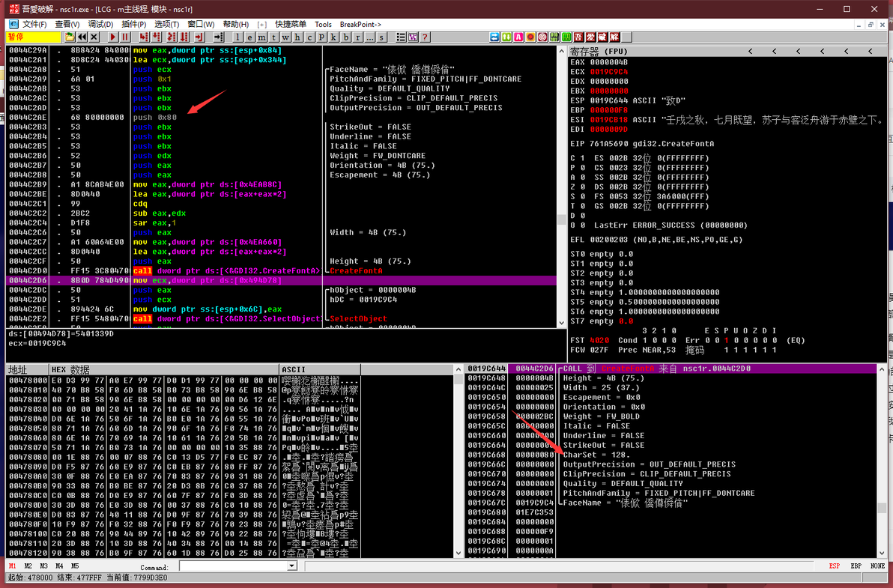Switch to the M2 memory tab

[28, 566]
